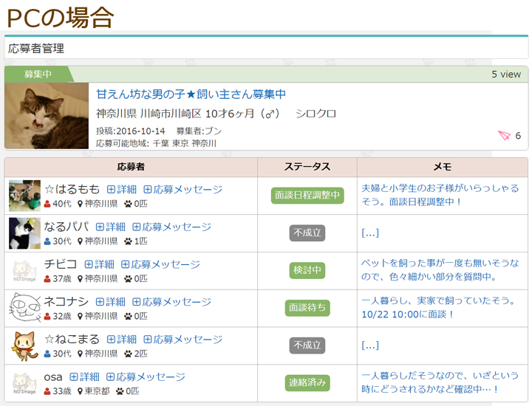
Task: Click 検討中 status for チビコ
Action: (307, 270)
